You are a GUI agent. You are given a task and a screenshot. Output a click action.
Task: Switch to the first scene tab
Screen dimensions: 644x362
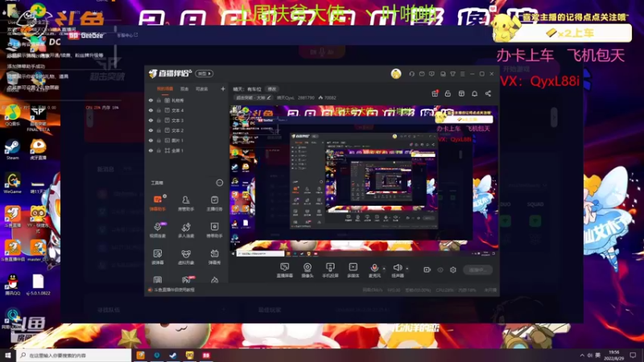pyautogui.click(x=165, y=89)
